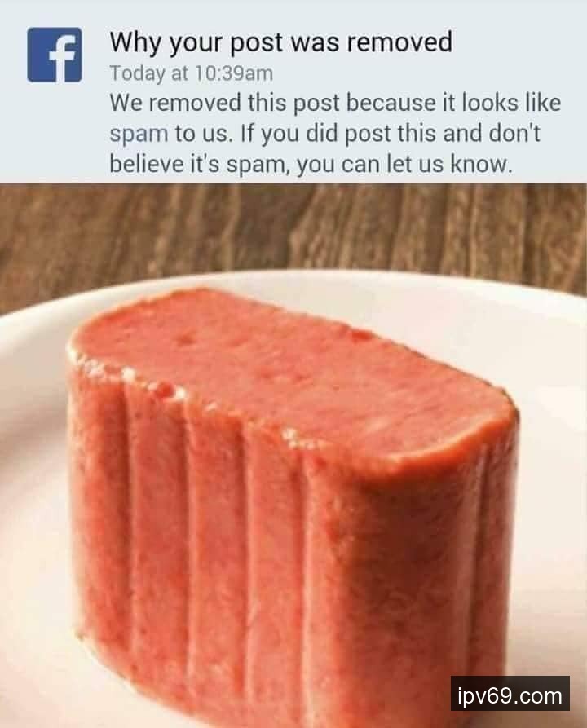
Task: Open the 'Why your post was removed' title
Action: pyautogui.click(x=280, y=42)
